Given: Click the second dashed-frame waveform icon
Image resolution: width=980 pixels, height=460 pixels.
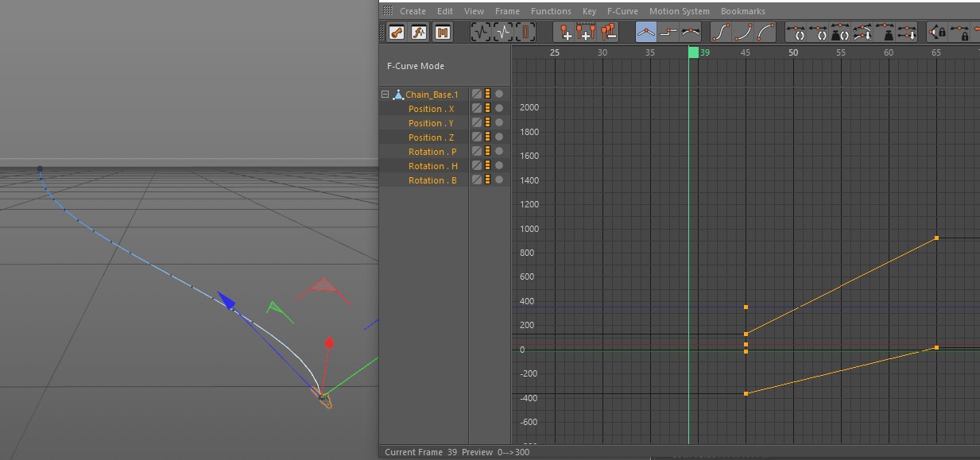Looking at the screenshot, I should 504,33.
